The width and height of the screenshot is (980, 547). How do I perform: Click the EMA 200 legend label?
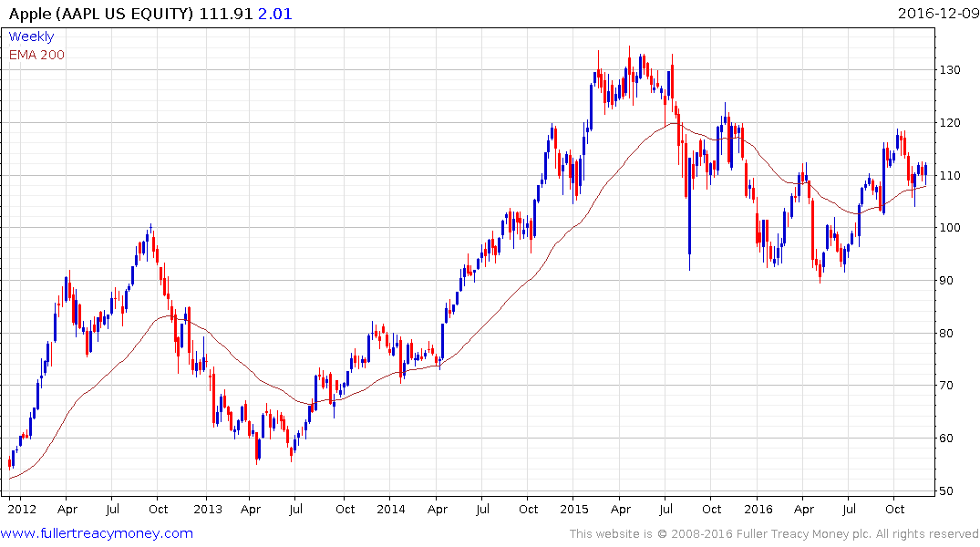(36, 55)
